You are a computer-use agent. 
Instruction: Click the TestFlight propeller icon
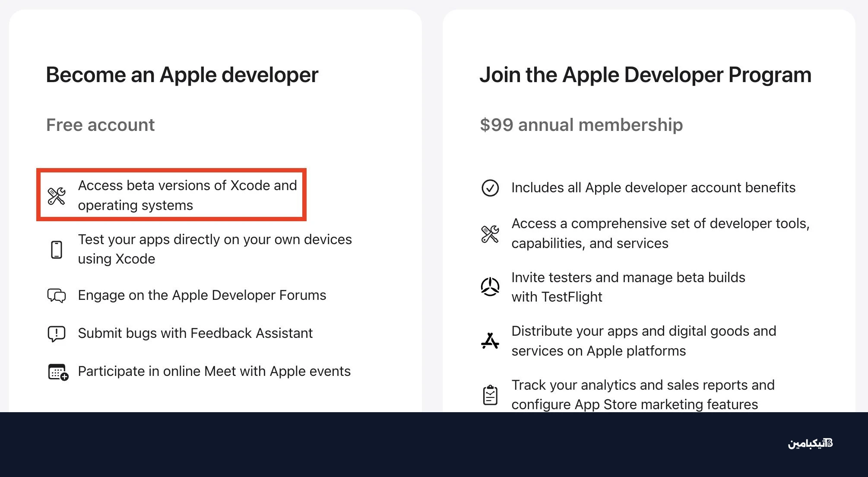tap(490, 287)
